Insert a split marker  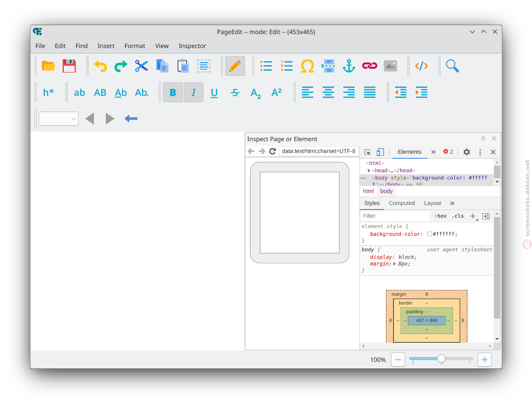328,66
